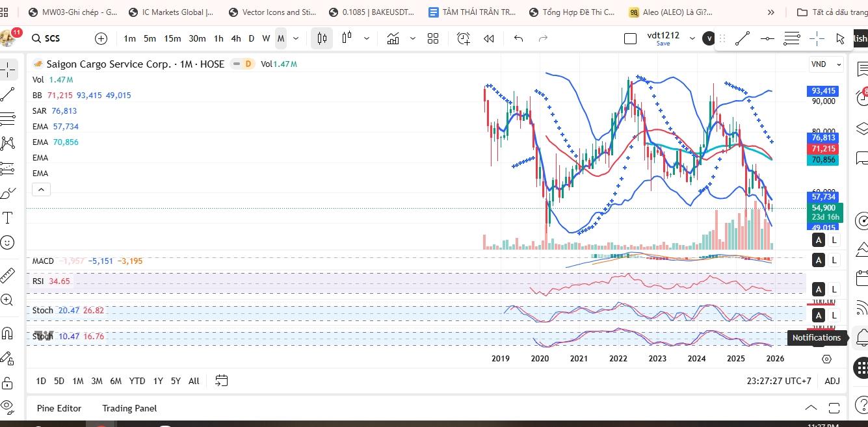The height and width of the screenshot is (427, 868).
Task: Toggle hide all drawings eye icon
Action: pyautogui.click(x=8, y=406)
